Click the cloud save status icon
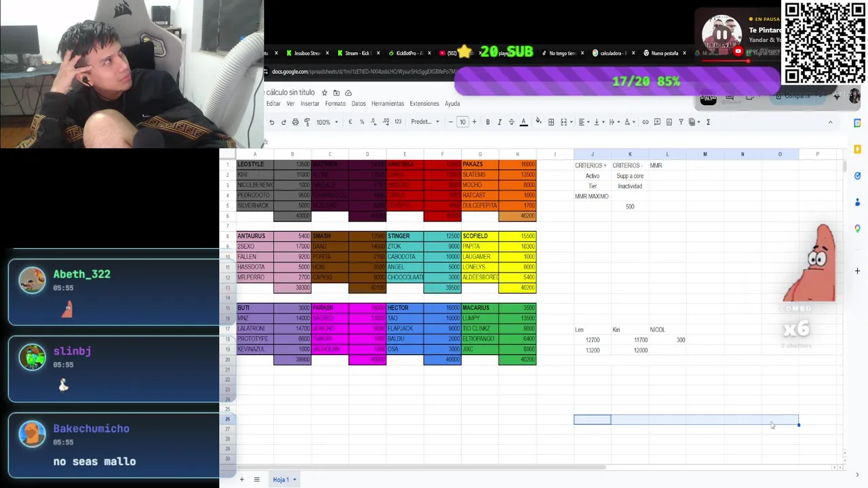This screenshot has height=488, width=868. coord(349,93)
